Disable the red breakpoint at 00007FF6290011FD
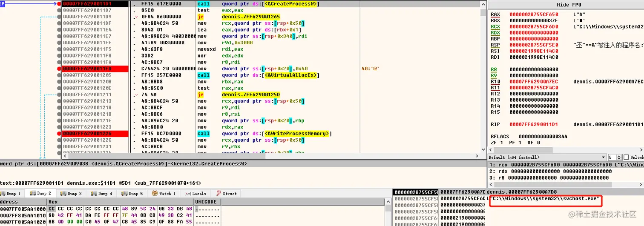 pos(59,69)
